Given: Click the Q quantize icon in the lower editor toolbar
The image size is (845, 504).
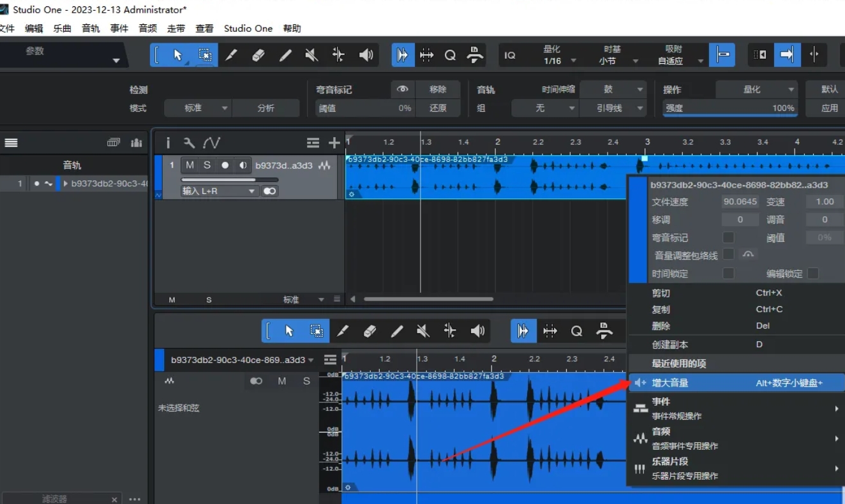Looking at the screenshot, I should tap(576, 331).
